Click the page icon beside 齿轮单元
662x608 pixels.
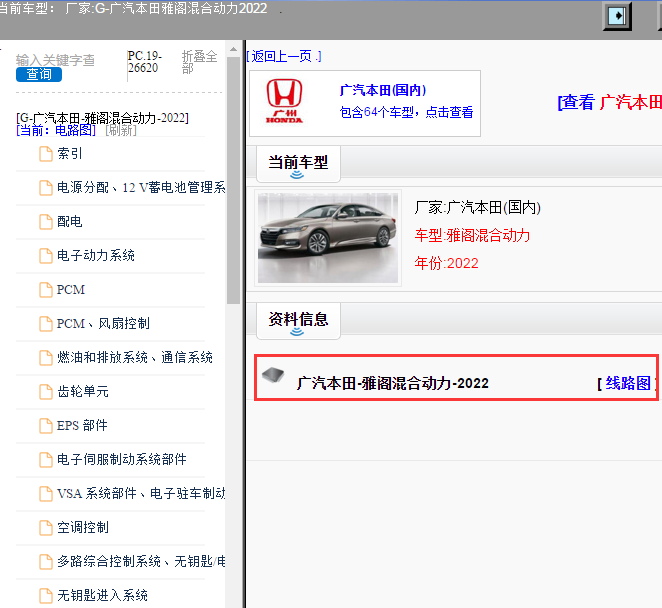(x=46, y=391)
